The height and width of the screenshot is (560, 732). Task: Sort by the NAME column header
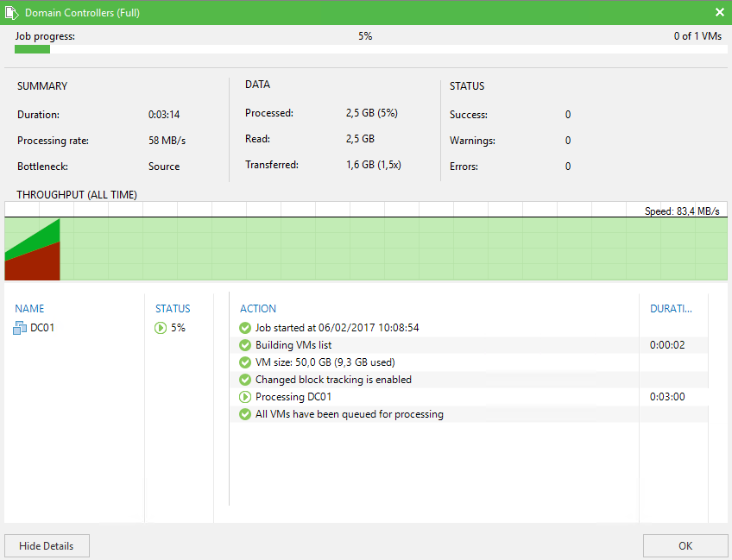click(x=29, y=308)
